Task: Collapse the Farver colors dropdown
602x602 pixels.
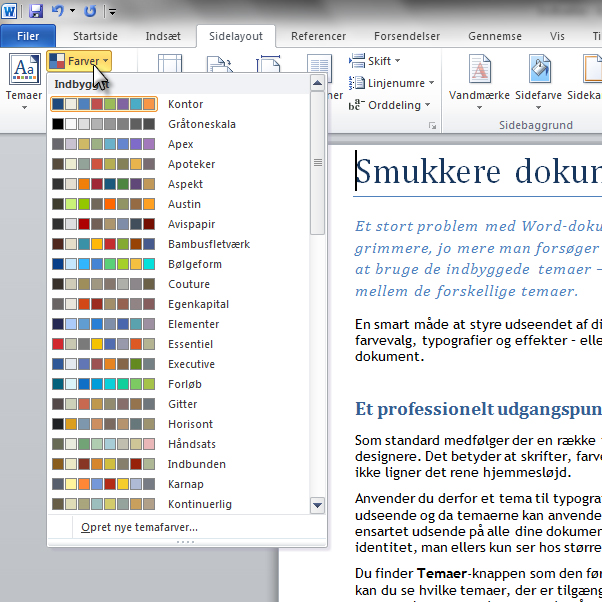Action: coord(78,62)
